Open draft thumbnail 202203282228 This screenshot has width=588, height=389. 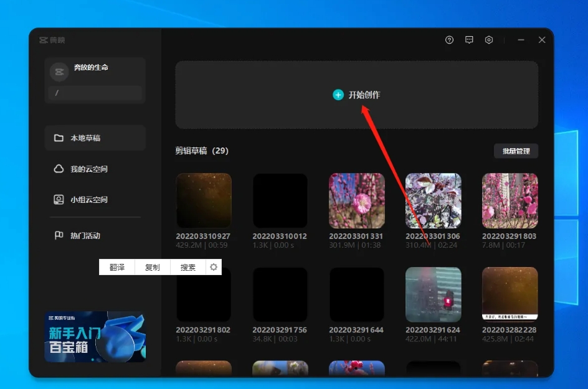click(510, 294)
